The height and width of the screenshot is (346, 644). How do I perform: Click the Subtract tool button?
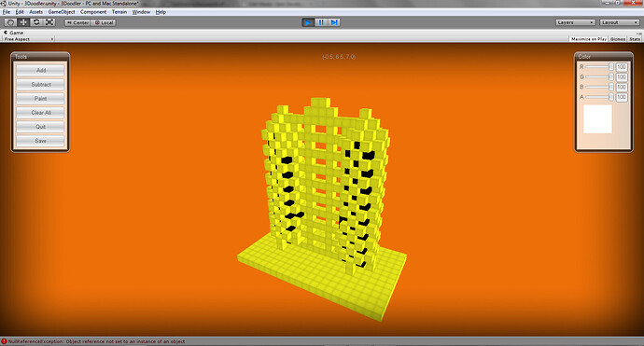click(41, 85)
